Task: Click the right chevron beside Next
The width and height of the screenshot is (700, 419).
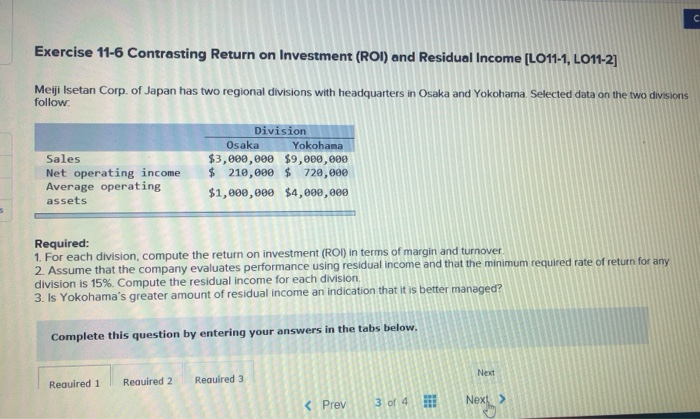Action: pyautogui.click(x=502, y=399)
